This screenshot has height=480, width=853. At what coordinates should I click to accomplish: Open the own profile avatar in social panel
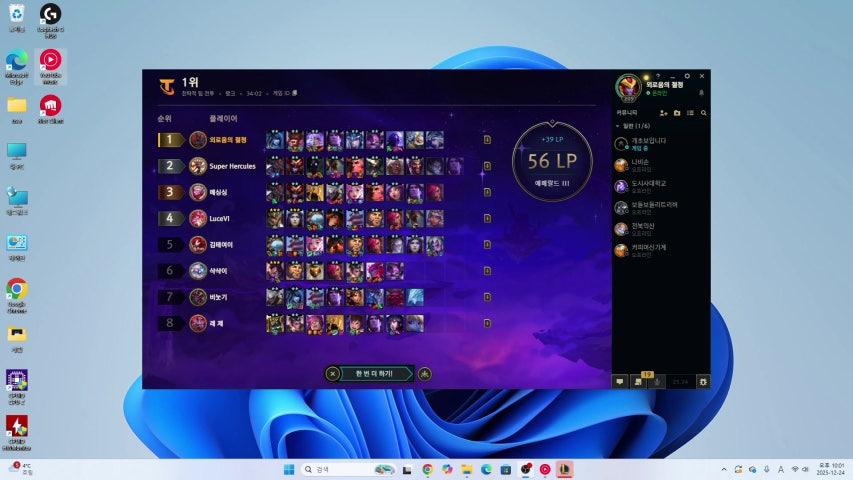click(629, 87)
